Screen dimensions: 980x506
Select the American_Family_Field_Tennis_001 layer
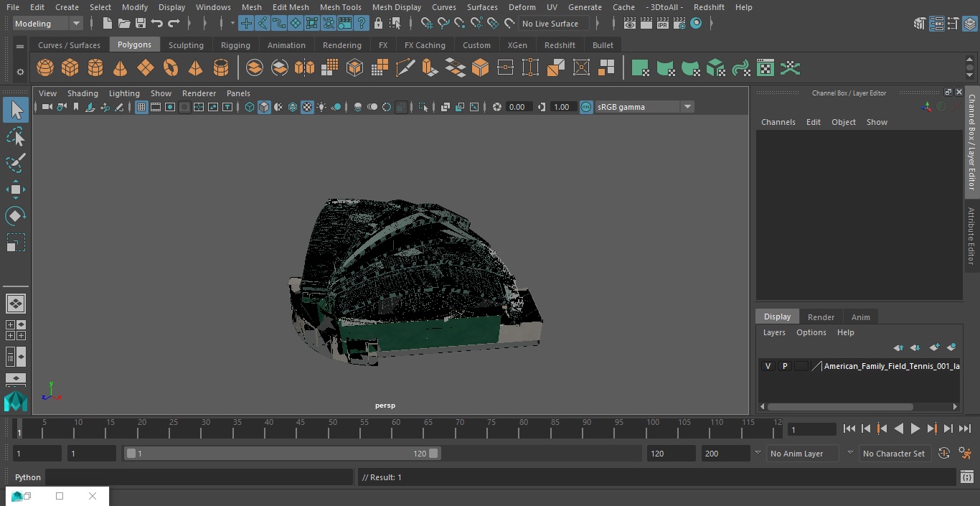click(891, 366)
